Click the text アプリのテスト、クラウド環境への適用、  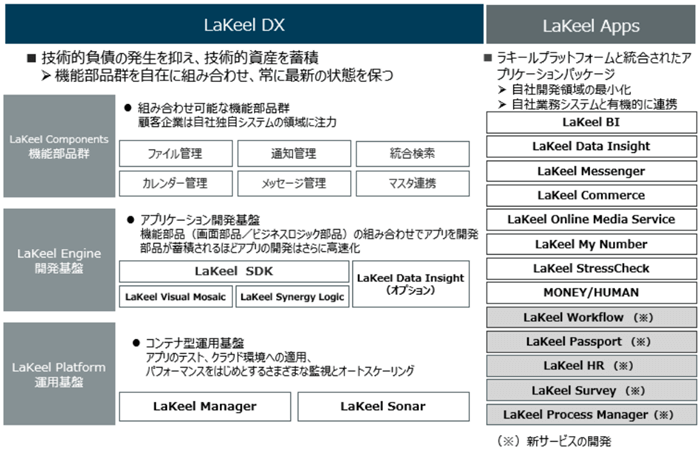click(x=229, y=357)
